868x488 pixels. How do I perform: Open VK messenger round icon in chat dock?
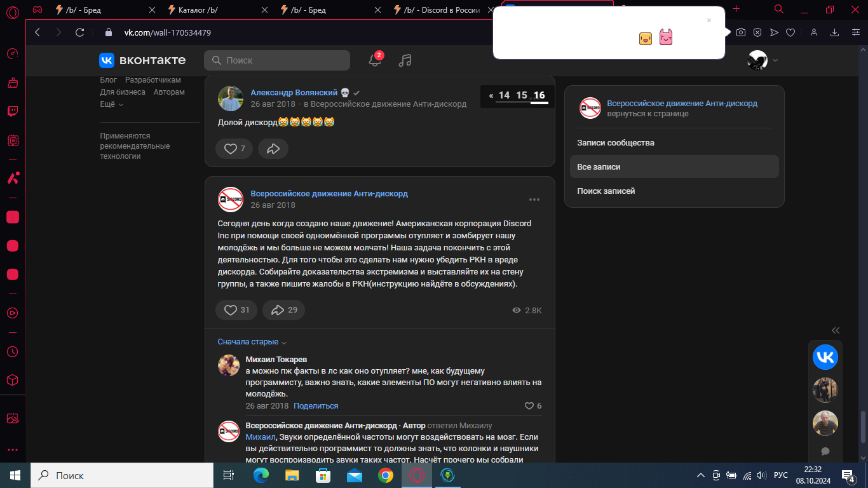coord(825,357)
